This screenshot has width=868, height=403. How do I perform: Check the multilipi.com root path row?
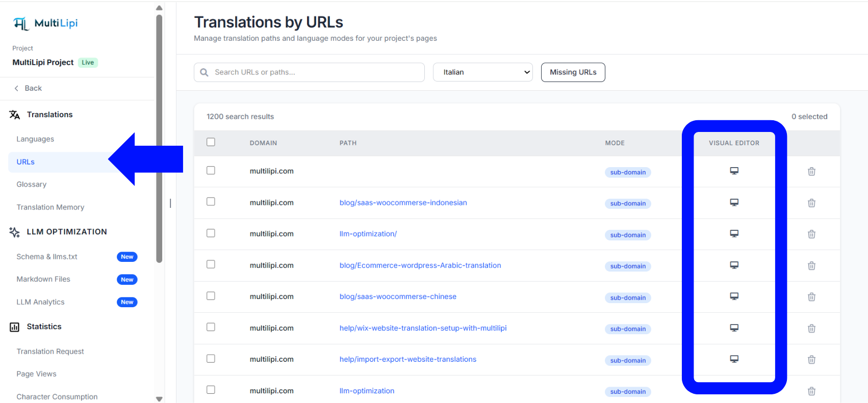(x=211, y=171)
